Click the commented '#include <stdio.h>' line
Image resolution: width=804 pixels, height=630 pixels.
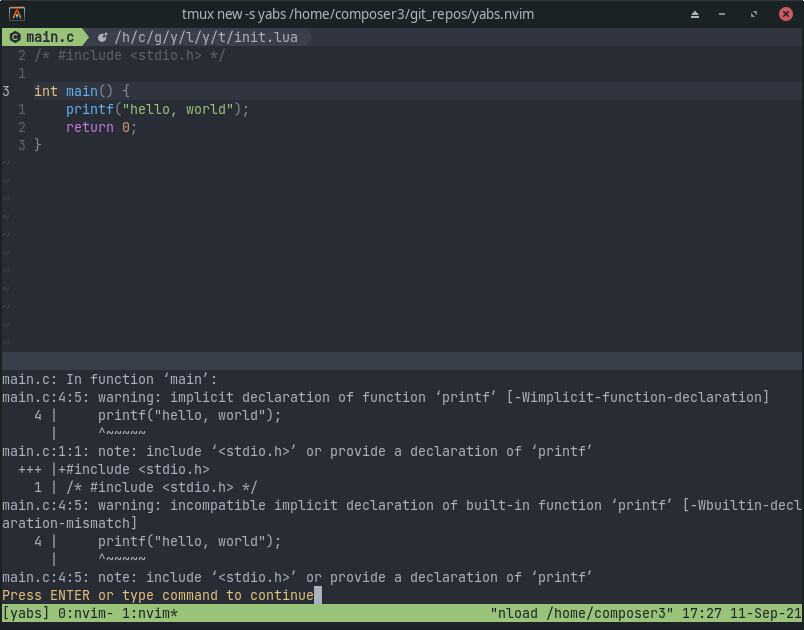(x=130, y=55)
